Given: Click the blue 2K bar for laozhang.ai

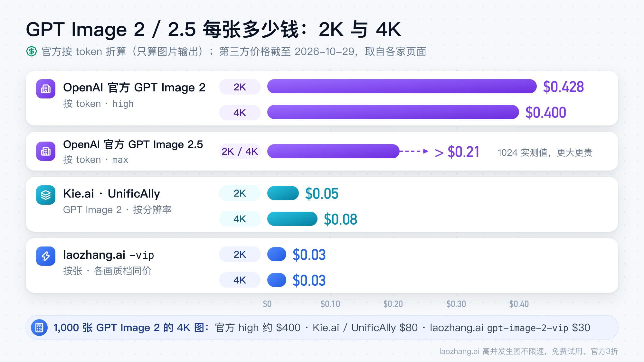Looking at the screenshot, I should 277,254.
